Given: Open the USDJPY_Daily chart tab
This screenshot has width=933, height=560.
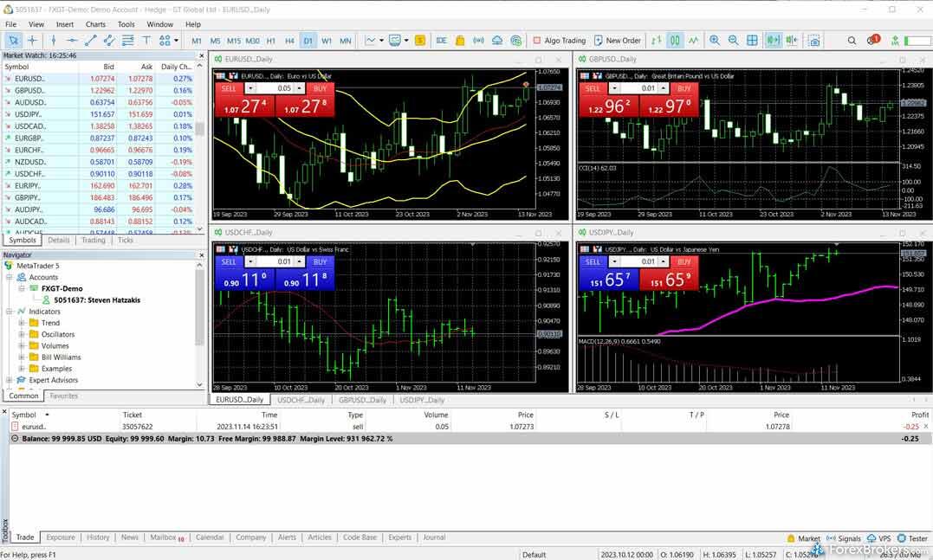Looking at the screenshot, I should pos(422,400).
